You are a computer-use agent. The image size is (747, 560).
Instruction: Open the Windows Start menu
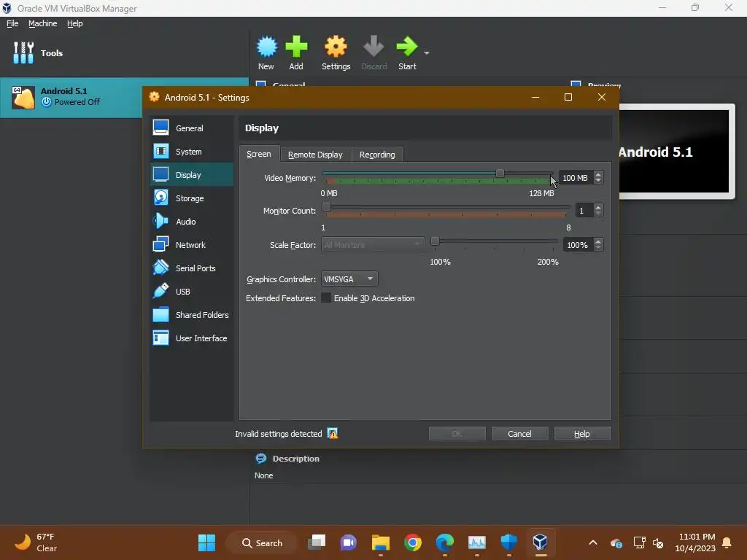206,542
